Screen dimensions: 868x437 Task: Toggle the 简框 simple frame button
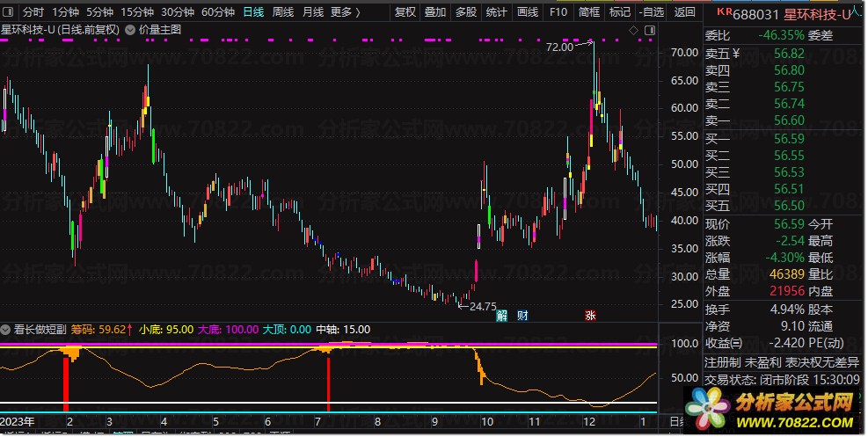pos(588,11)
